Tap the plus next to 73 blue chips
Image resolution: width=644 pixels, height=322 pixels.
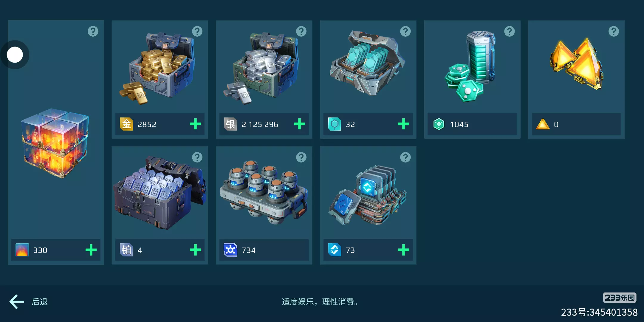click(x=403, y=250)
